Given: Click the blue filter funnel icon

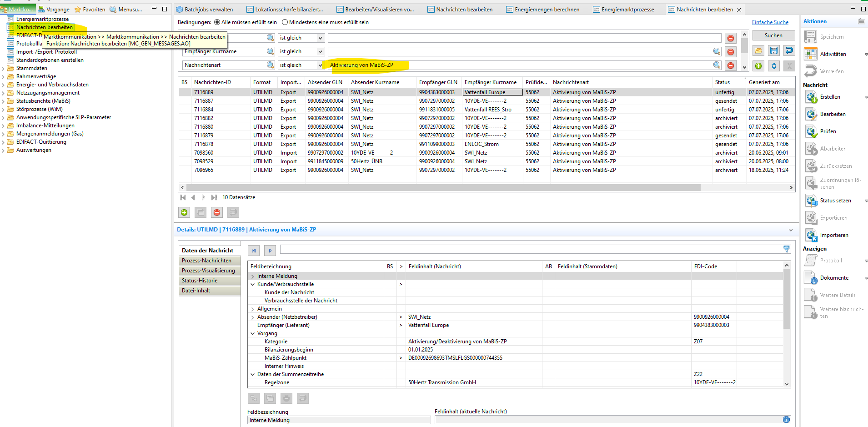Looking at the screenshot, I should coord(786,249).
